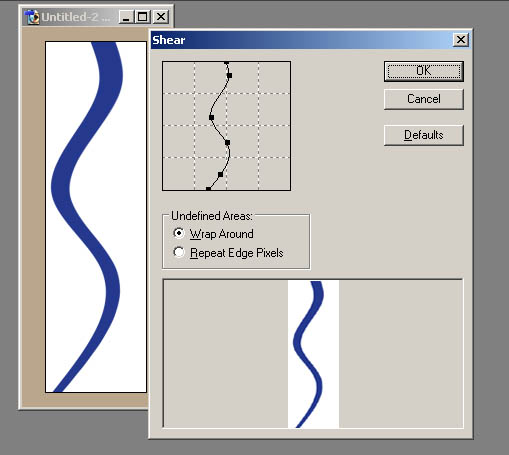The width and height of the screenshot is (509, 455).
Task: Select the curve point below the grid center
Action: (227, 143)
